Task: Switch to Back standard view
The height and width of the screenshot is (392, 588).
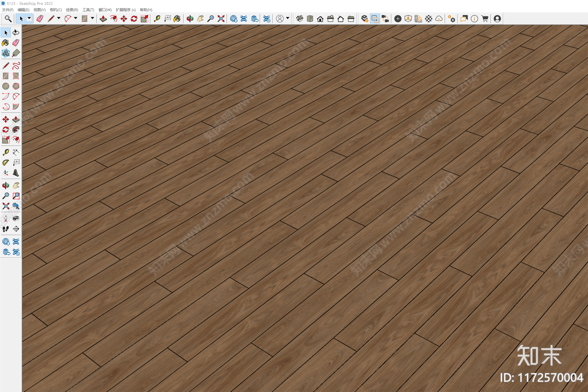Action: pyautogui.click(x=341, y=19)
